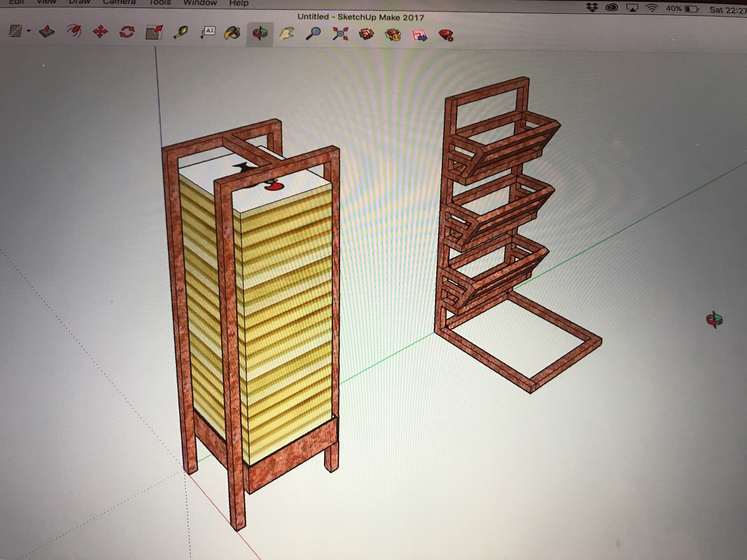This screenshot has width=747, height=560.
Task: Select the Scale tool
Action: tap(154, 32)
